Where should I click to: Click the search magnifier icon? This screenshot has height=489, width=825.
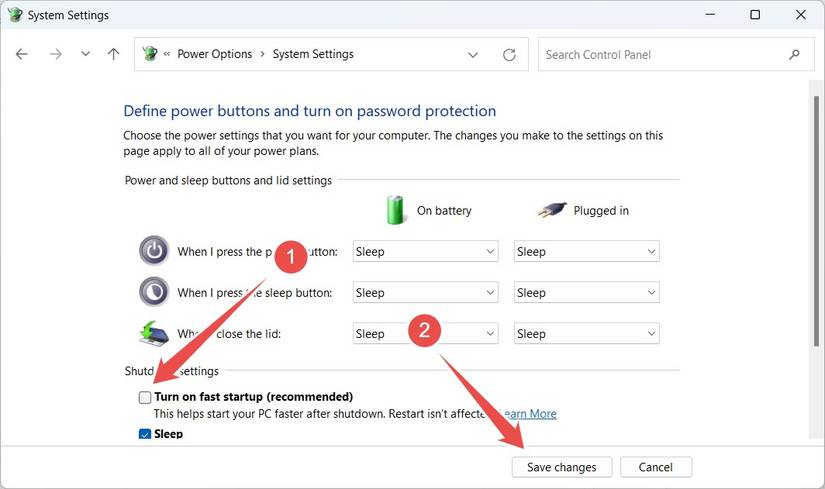point(795,54)
